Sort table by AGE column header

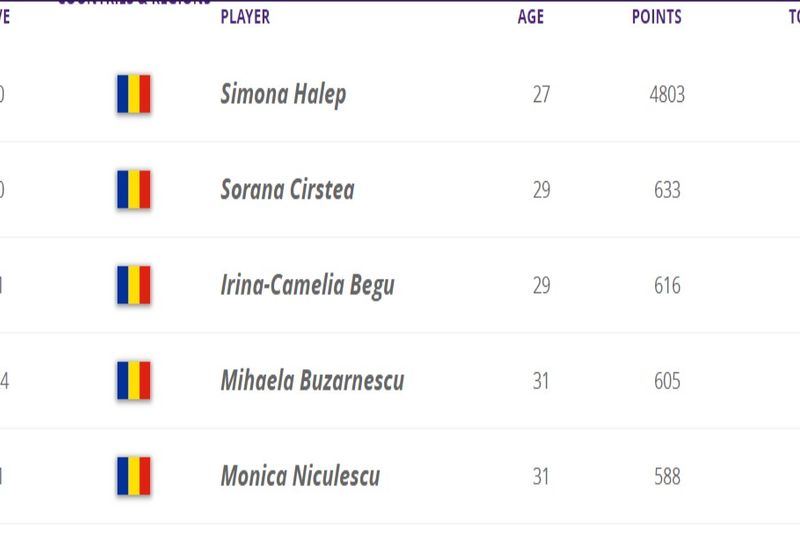[530, 17]
